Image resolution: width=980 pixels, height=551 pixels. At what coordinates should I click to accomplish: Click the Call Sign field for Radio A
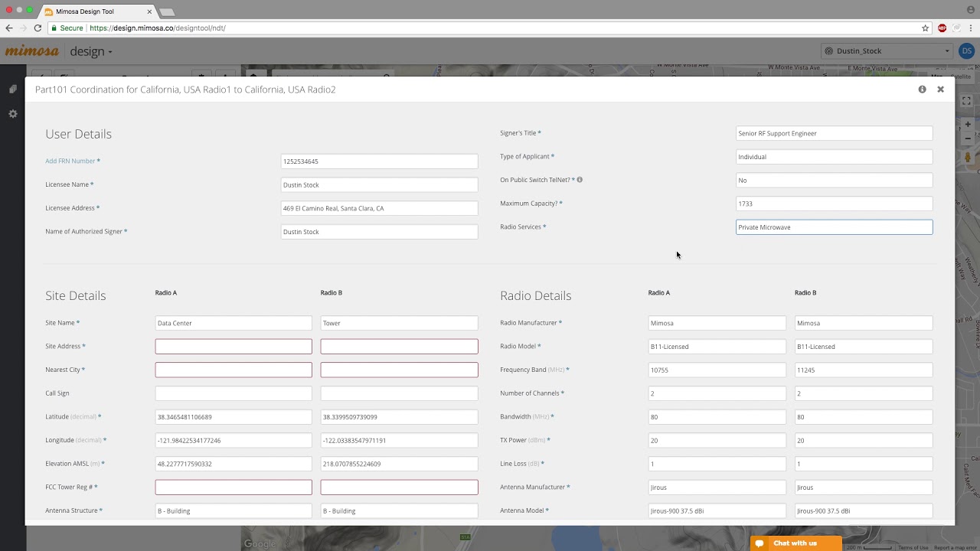pos(234,393)
